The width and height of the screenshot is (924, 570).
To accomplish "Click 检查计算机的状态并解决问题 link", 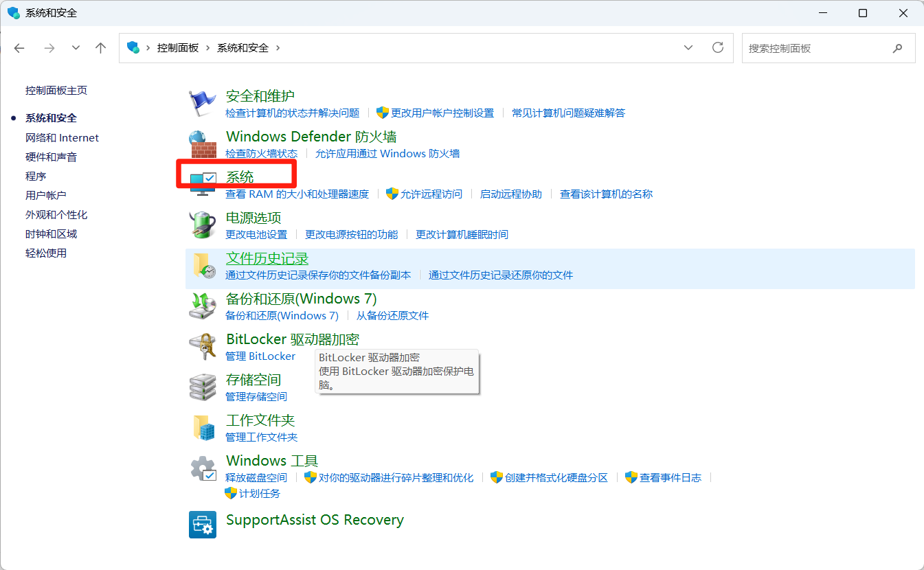I will point(293,113).
